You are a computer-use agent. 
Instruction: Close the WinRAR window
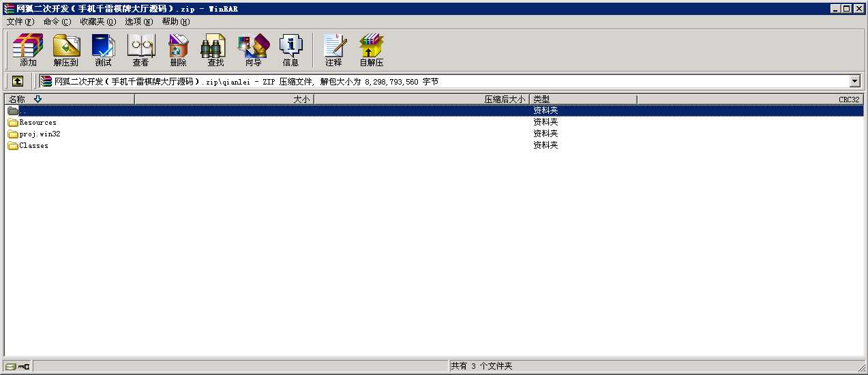[859, 9]
